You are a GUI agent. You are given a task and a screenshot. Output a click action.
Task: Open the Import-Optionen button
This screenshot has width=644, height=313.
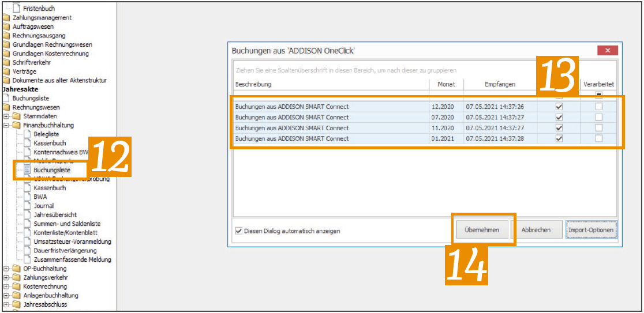tap(590, 230)
